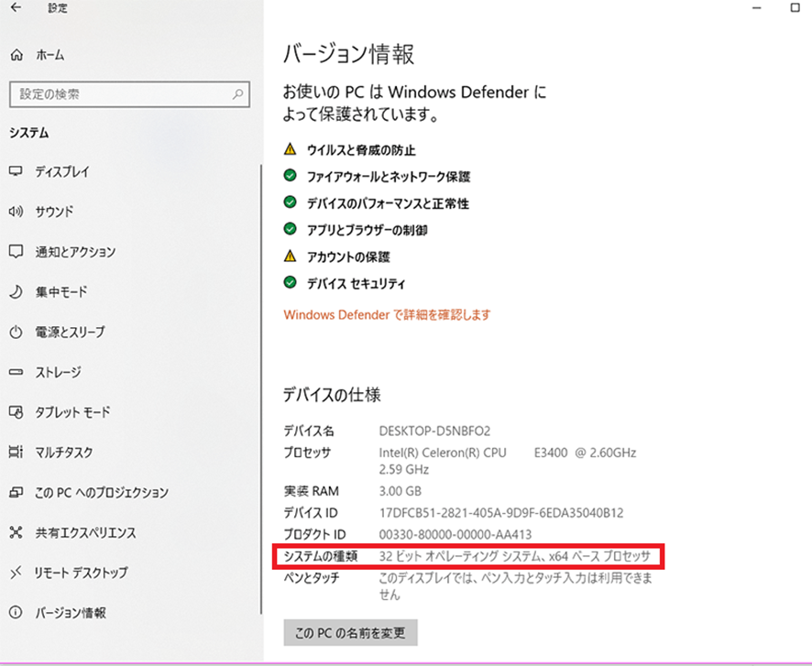Image resolution: width=812 pixels, height=666 pixels.
Task: Click the search magnifier icon
Action: [x=237, y=94]
